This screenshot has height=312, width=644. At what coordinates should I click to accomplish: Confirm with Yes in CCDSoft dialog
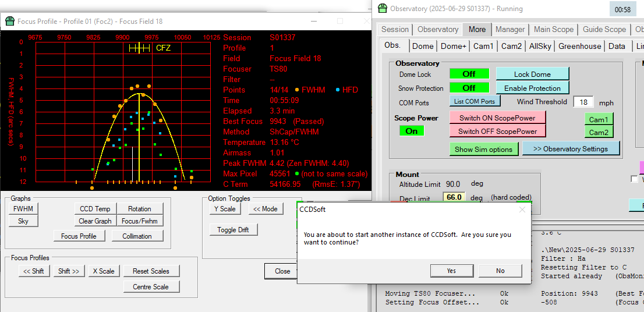451,271
